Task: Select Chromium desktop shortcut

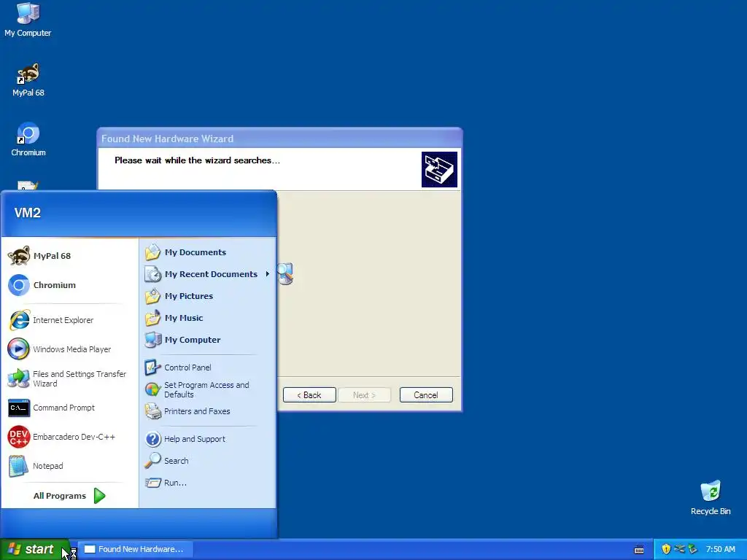Action: 28,139
